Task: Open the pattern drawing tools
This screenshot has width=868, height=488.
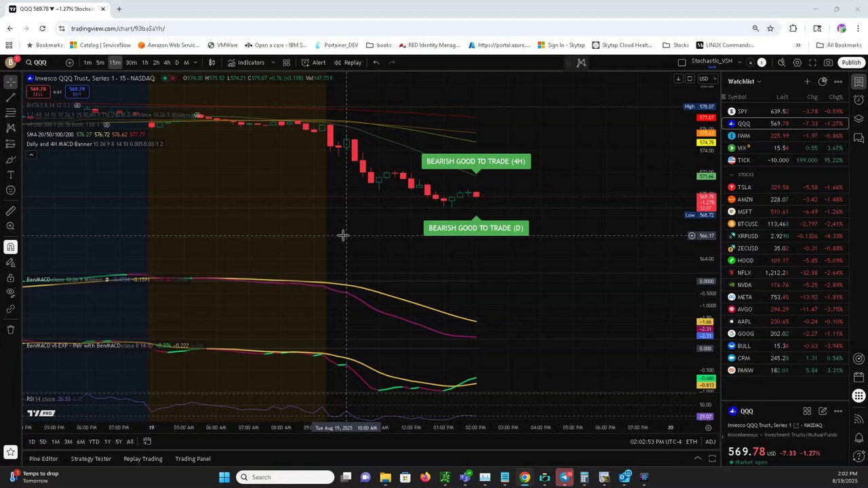Action: click(10, 128)
